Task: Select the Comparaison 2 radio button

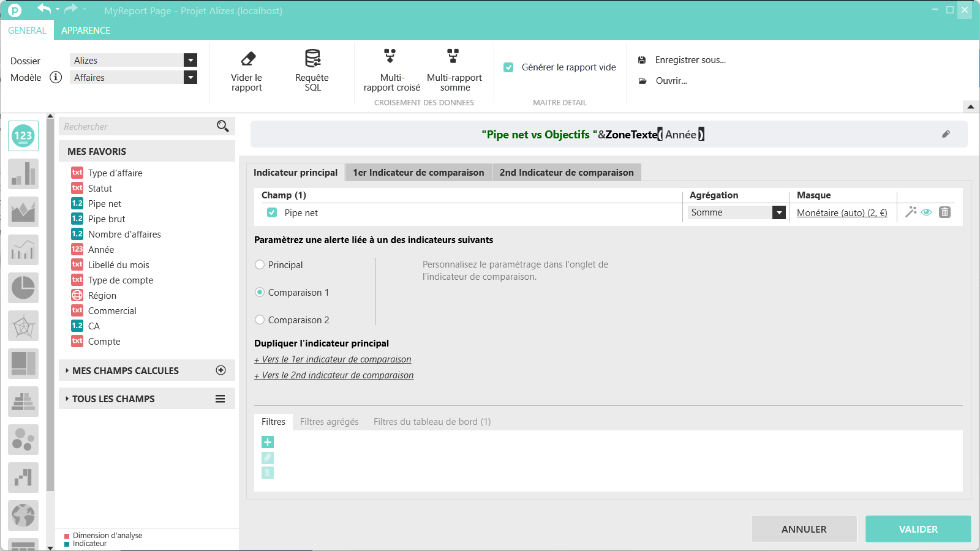Action: 260,320
